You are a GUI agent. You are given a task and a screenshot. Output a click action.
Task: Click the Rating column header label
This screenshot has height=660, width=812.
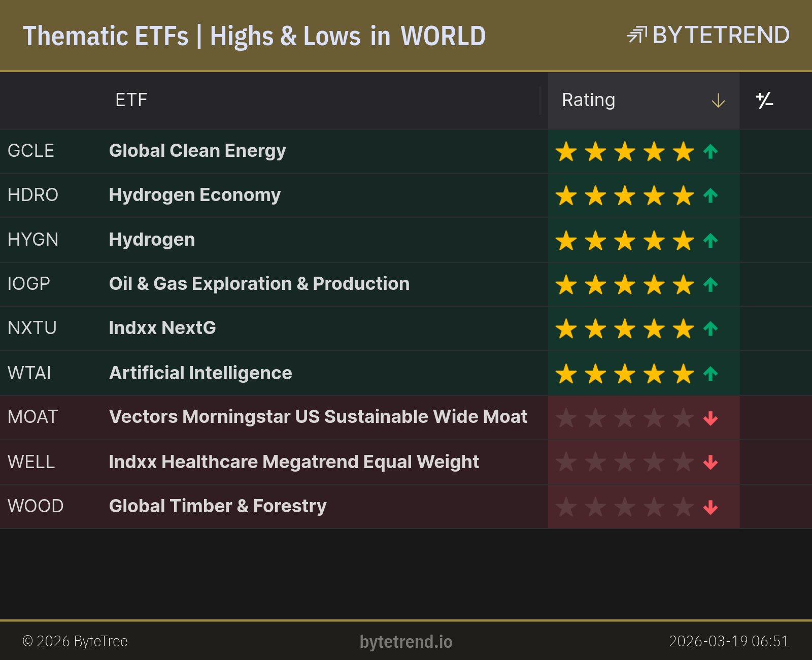click(x=588, y=100)
